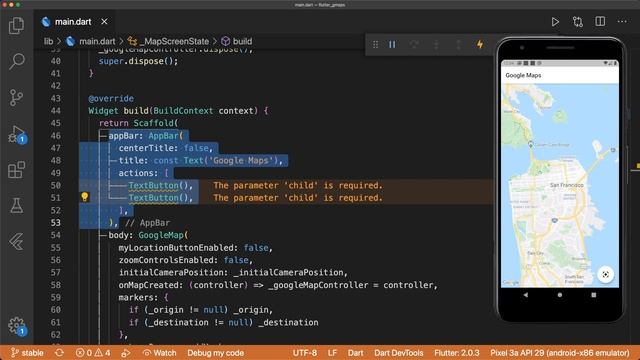Image resolution: width=640 pixels, height=360 pixels.
Task: Open Problems from errors and warnings count
Action: [93, 353]
